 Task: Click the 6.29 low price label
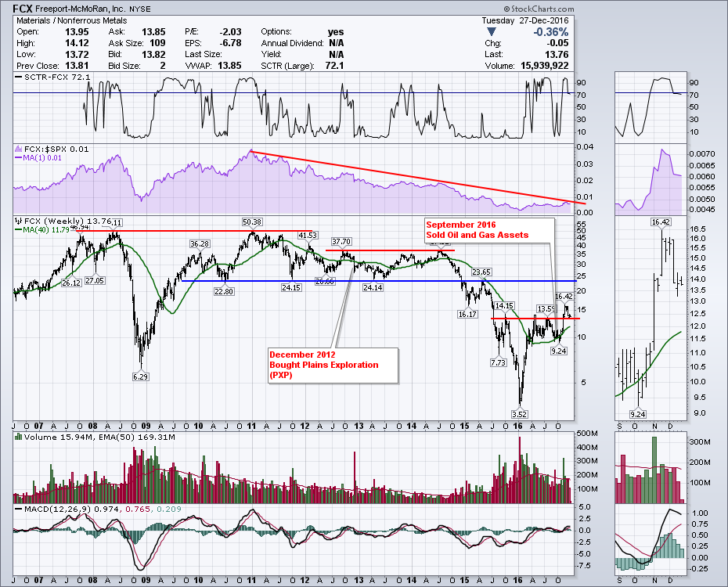pos(140,376)
